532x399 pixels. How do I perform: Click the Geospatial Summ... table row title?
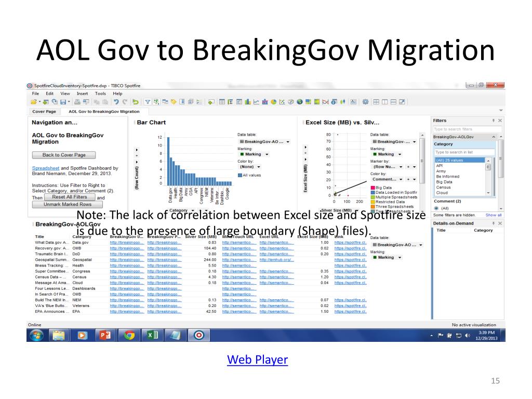coord(51,260)
